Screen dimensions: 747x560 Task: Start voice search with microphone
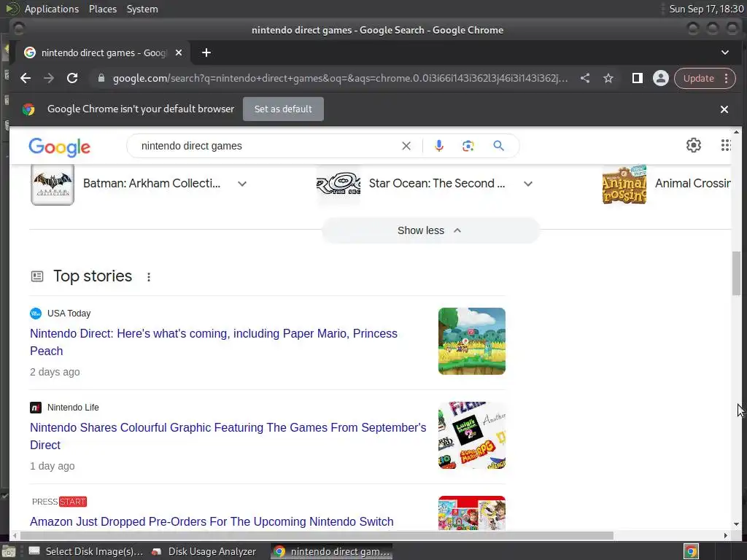point(438,146)
